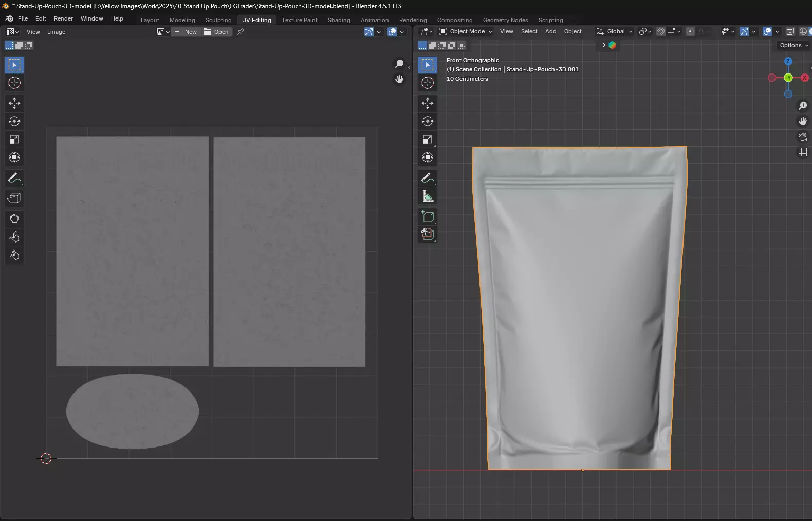Click the red X axis on navigation gizmo
The height and width of the screenshot is (521, 812).
pos(805,78)
